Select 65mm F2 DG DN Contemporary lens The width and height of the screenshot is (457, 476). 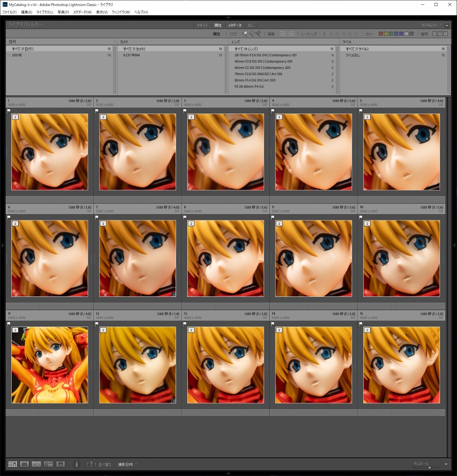click(x=282, y=68)
